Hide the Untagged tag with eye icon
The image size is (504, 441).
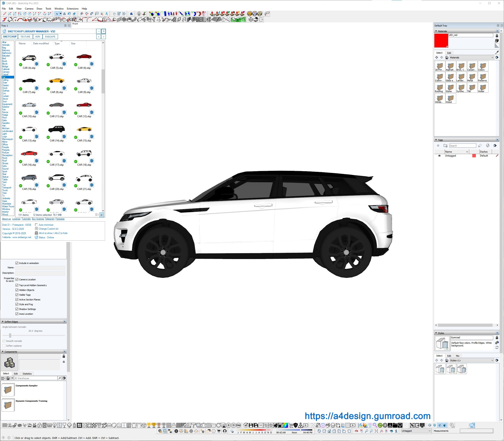[439, 156]
